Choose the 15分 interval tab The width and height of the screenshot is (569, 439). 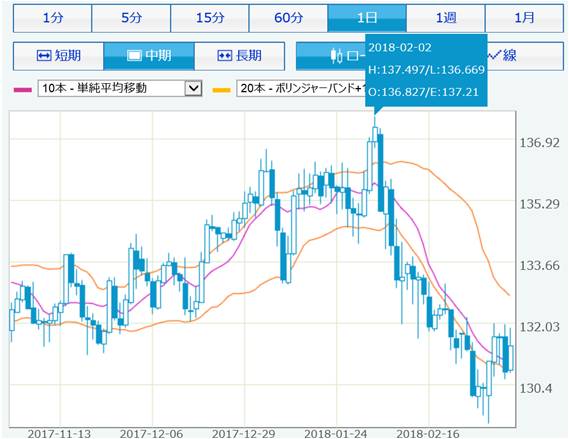210,18
